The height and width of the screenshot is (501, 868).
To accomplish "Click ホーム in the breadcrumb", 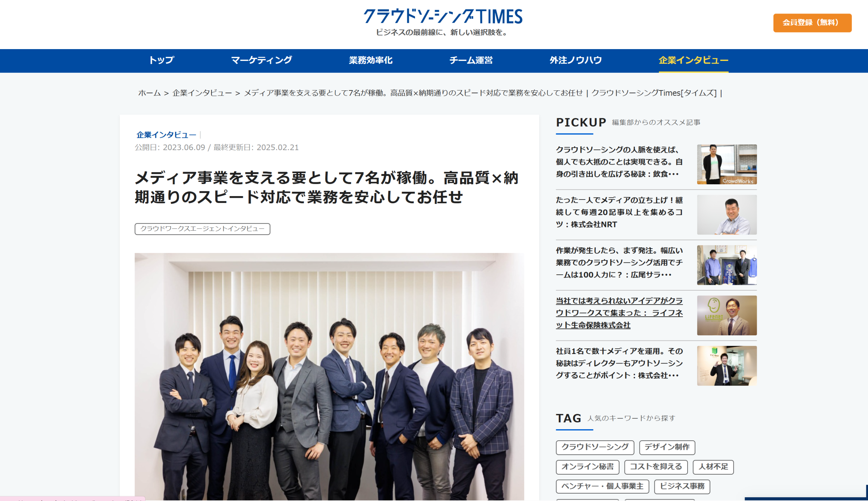I will tap(150, 93).
